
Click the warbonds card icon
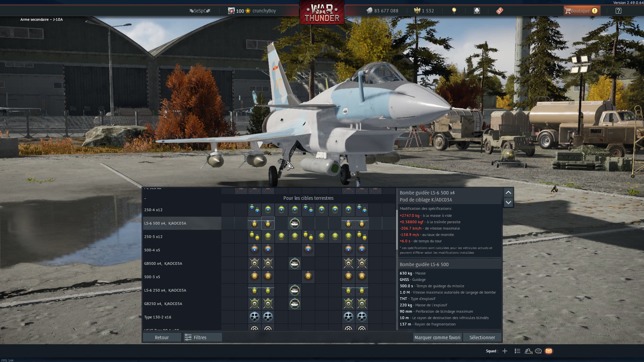point(477,11)
